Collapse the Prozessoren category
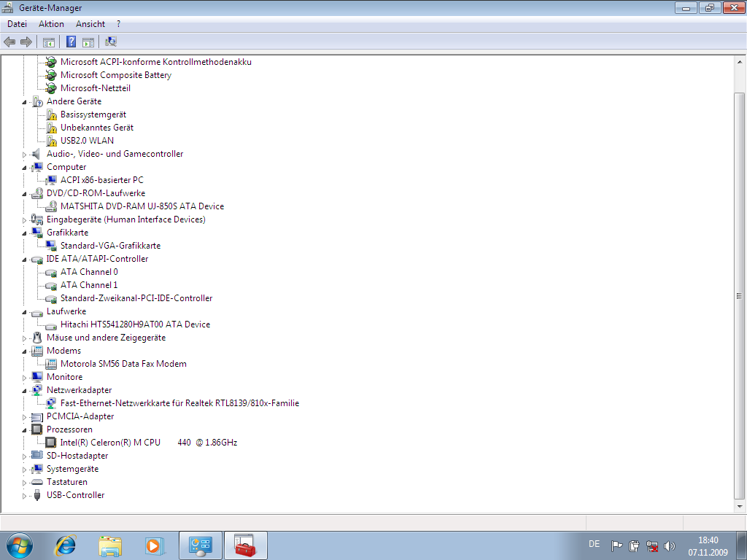This screenshot has height=560, width=747. (x=24, y=430)
